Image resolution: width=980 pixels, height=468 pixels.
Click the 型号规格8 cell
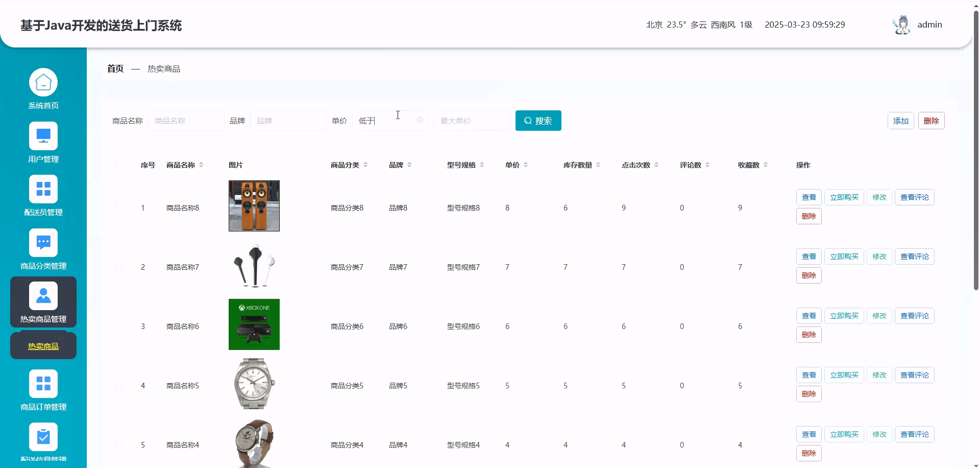pyautogui.click(x=463, y=208)
